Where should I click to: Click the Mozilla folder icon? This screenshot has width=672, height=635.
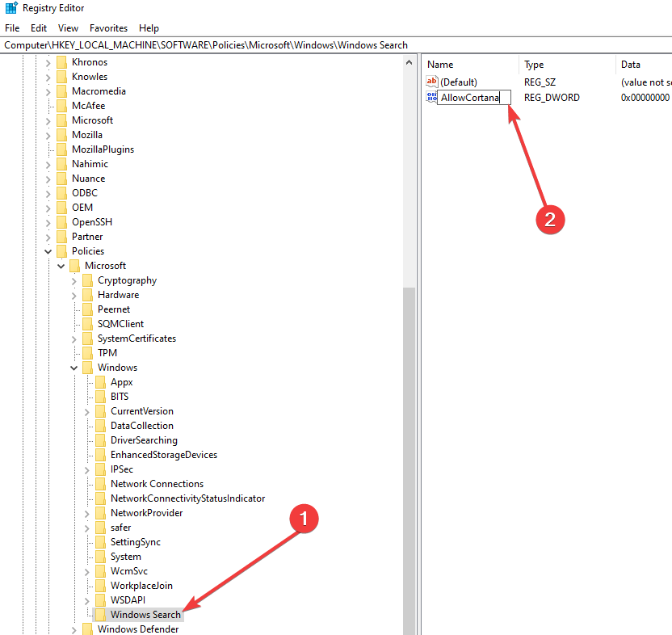62,135
